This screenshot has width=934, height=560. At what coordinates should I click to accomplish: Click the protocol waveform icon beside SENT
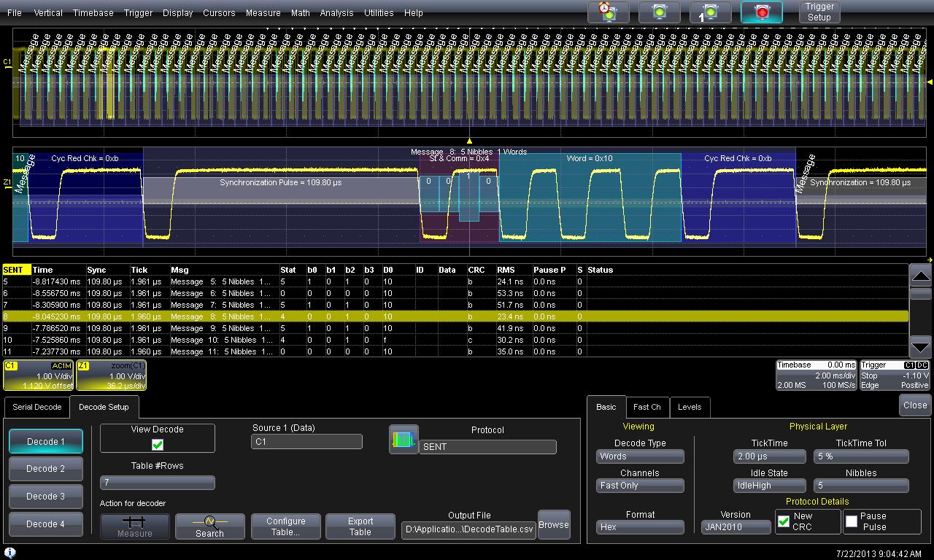click(404, 440)
